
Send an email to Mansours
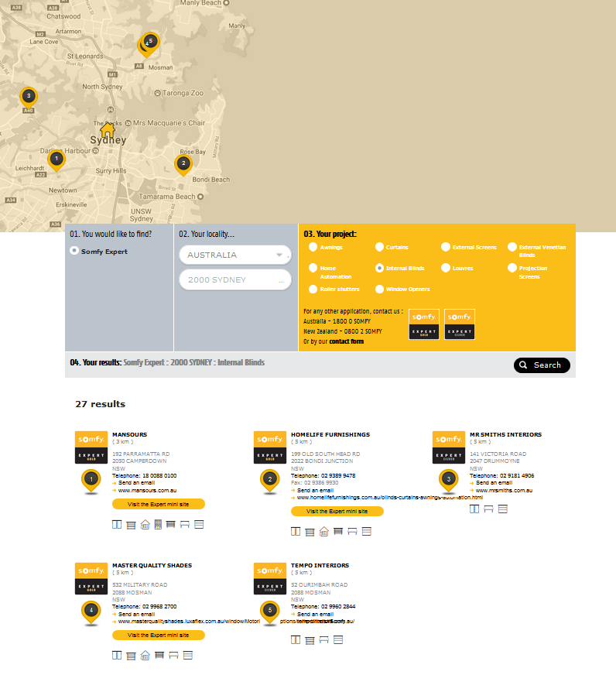pos(136,483)
